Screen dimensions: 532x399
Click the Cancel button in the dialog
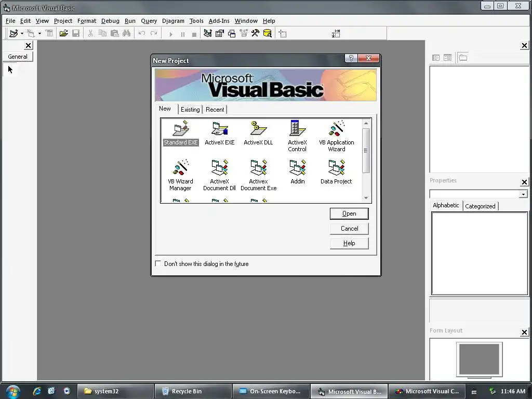[x=349, y=229]
